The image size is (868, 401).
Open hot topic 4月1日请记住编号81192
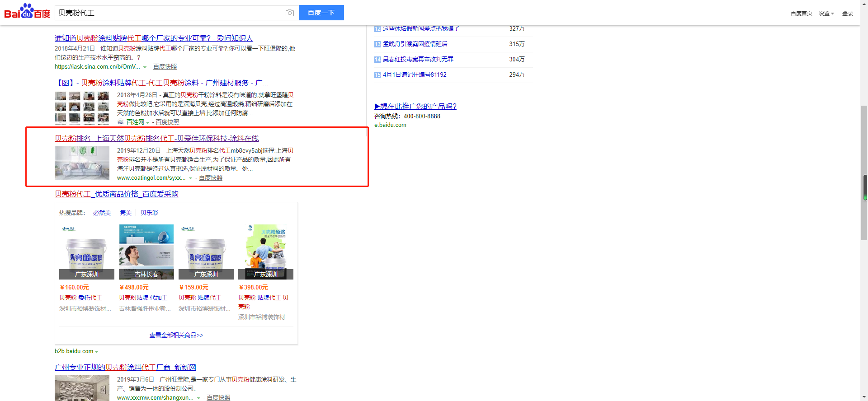(x=415, y=75)
